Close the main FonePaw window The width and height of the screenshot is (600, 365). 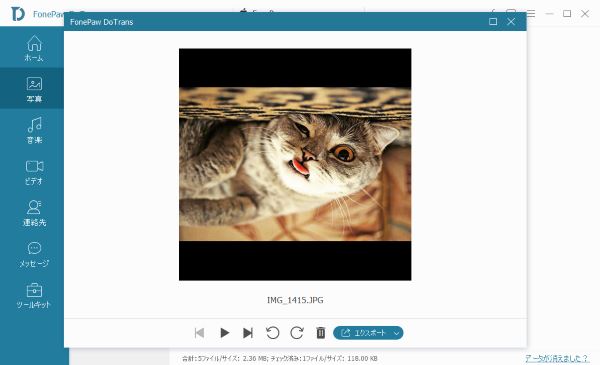pos(585,14)
